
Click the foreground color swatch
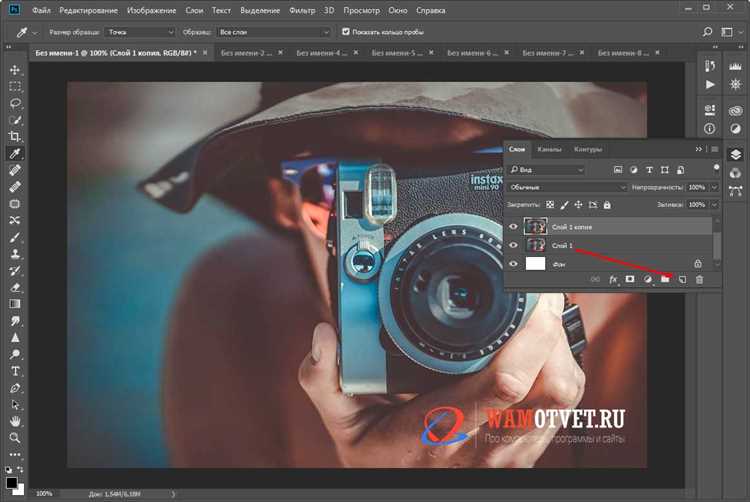[11, 482]
